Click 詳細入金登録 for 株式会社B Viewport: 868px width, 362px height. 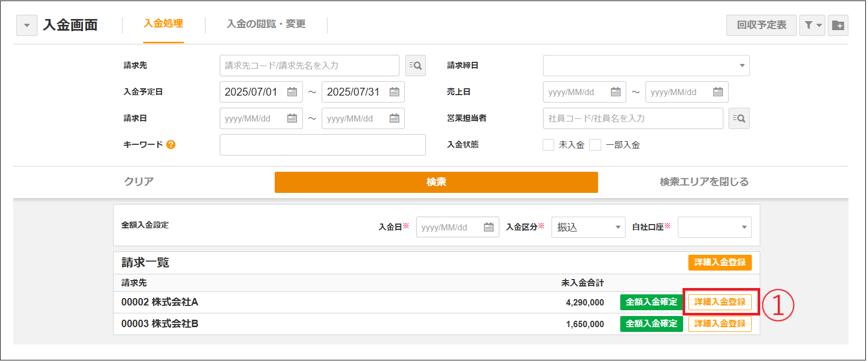pyautogui.click(x=720, y=324)
